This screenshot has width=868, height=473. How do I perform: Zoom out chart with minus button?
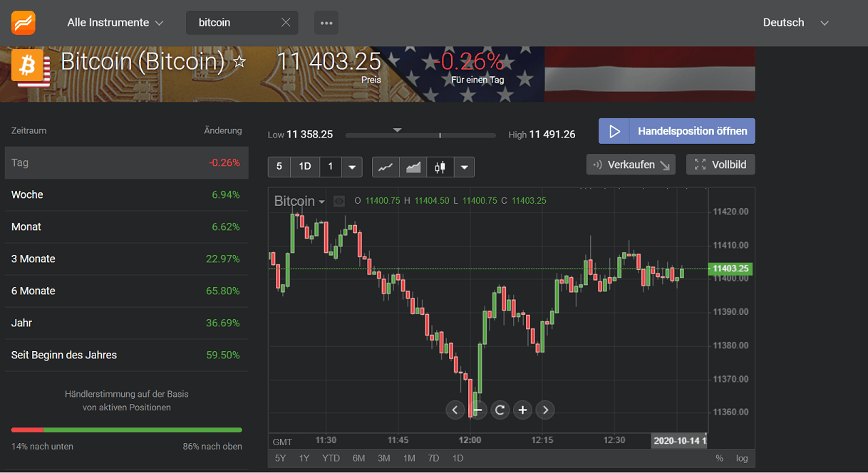pos(477,410)
